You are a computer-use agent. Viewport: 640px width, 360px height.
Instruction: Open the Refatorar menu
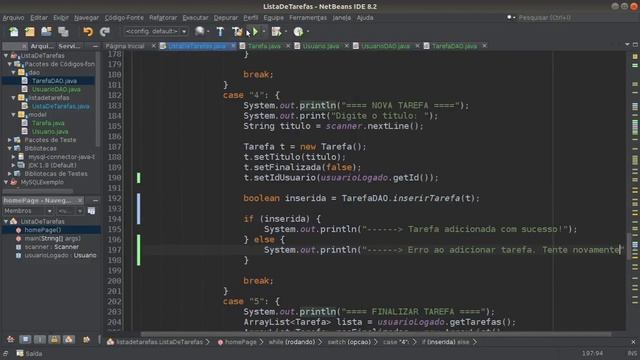pos(163,18)
